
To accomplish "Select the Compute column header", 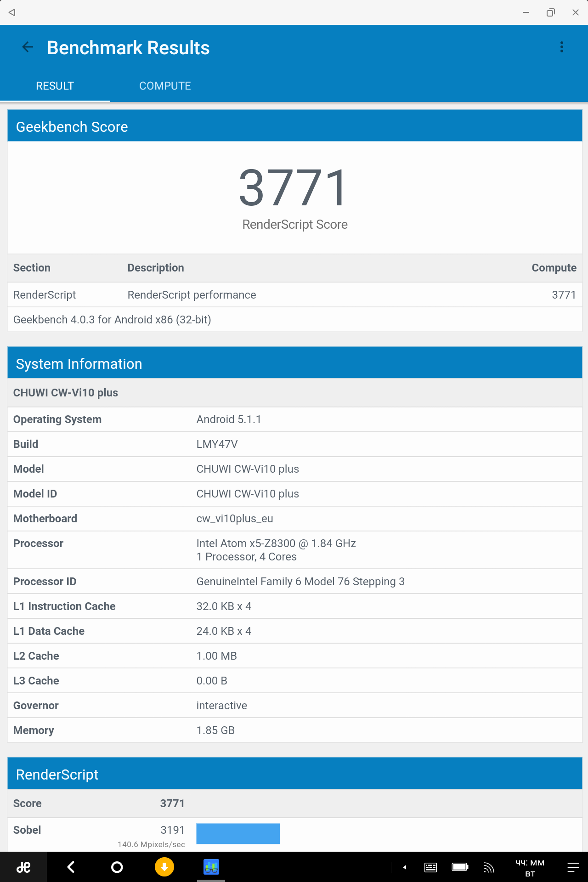I will coord(554,268).
